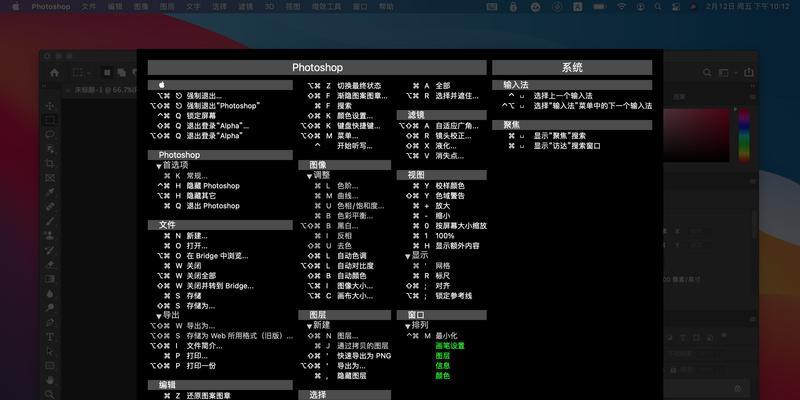Open the Apple menu
This screenshot has width=800, height=400.
tap(15, 7)
